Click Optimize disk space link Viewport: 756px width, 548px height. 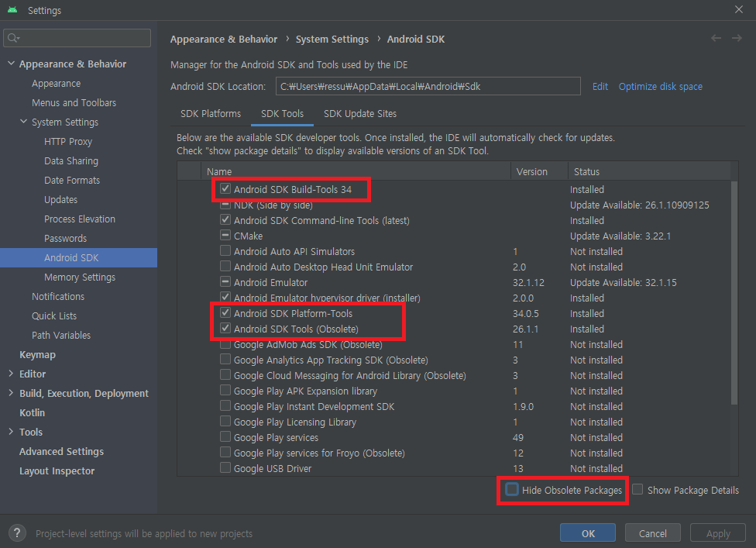coord(661,86)
